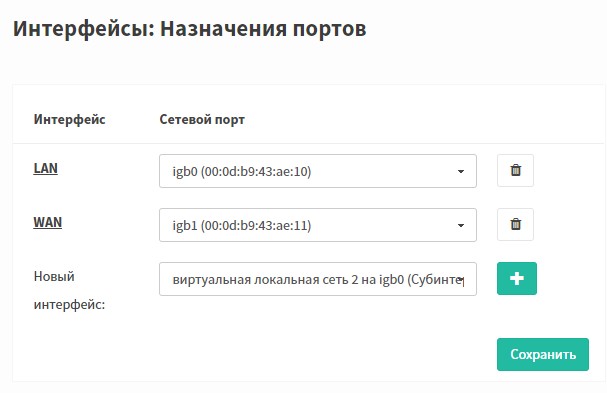The width and height of the screenshot is (607, 393).
Task: Click caret arrow of virtual LAN selector
Action: tap(461, 280)
